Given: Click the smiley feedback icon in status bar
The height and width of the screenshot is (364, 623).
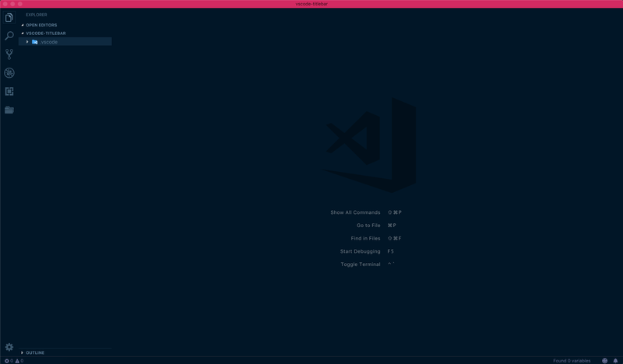Looking at the screenshot, I should coord(605,361).
